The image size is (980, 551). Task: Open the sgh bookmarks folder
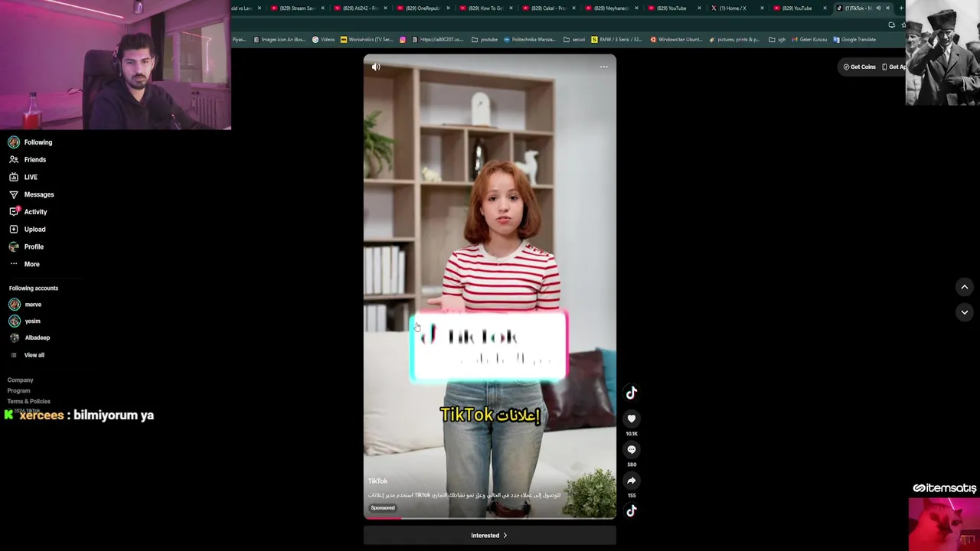point(778,40)
